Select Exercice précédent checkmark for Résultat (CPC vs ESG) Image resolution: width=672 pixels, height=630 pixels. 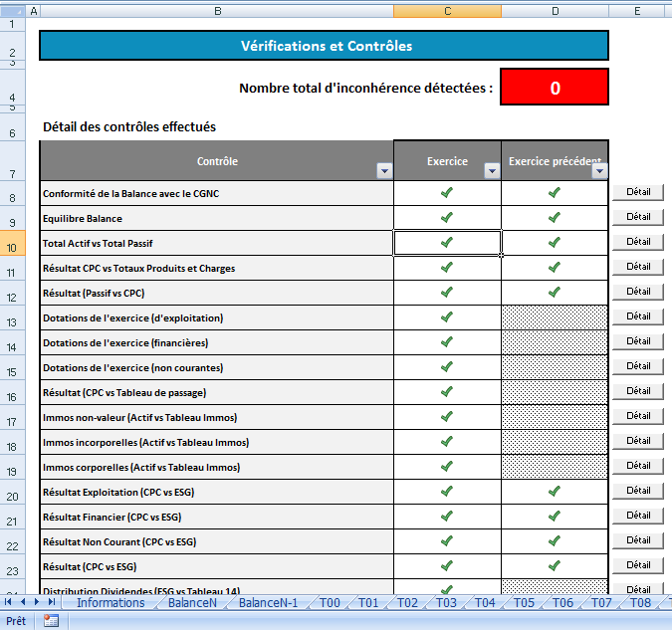click(x=555, y=565)
